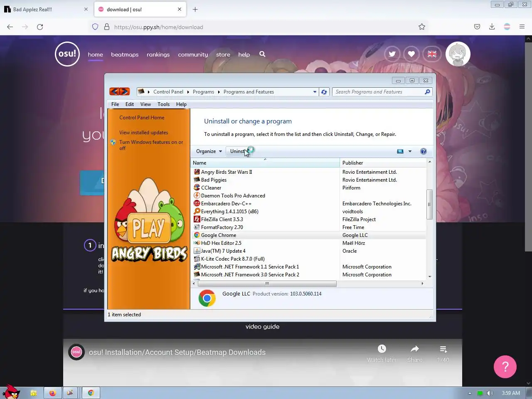This screenshot has width=532, height=399.
Task: Switch to the Bad Applez Real!!! tab
Action: (46, 9)
